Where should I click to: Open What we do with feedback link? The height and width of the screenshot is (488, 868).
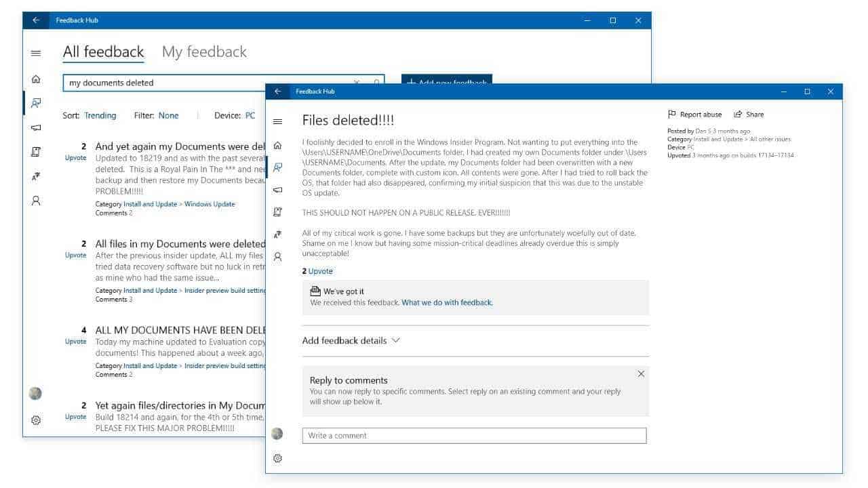tap(447, 302)
